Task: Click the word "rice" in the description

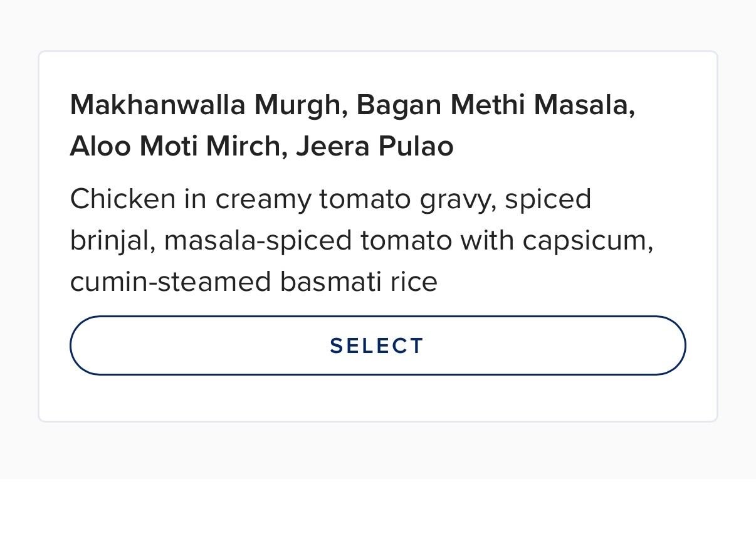Action: (414, 282)
